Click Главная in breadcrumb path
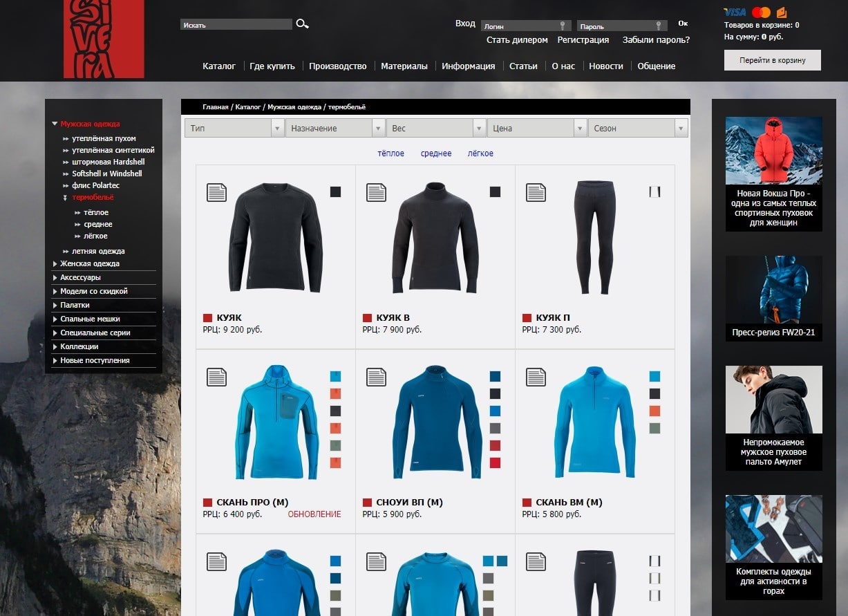This screenshot has height=616, width=848. (215, 107)
